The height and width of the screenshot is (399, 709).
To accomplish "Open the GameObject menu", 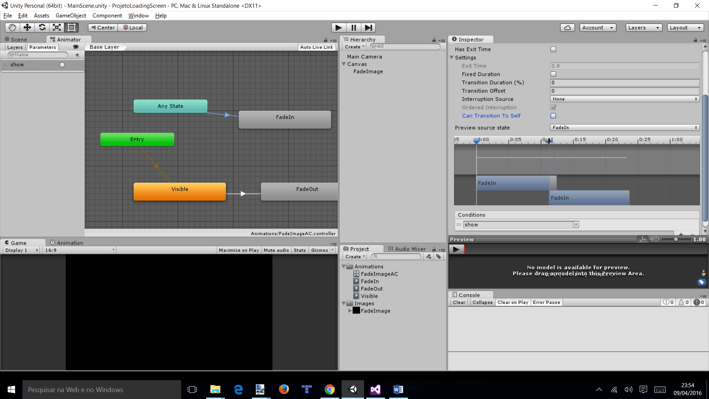I will (71, 15).
